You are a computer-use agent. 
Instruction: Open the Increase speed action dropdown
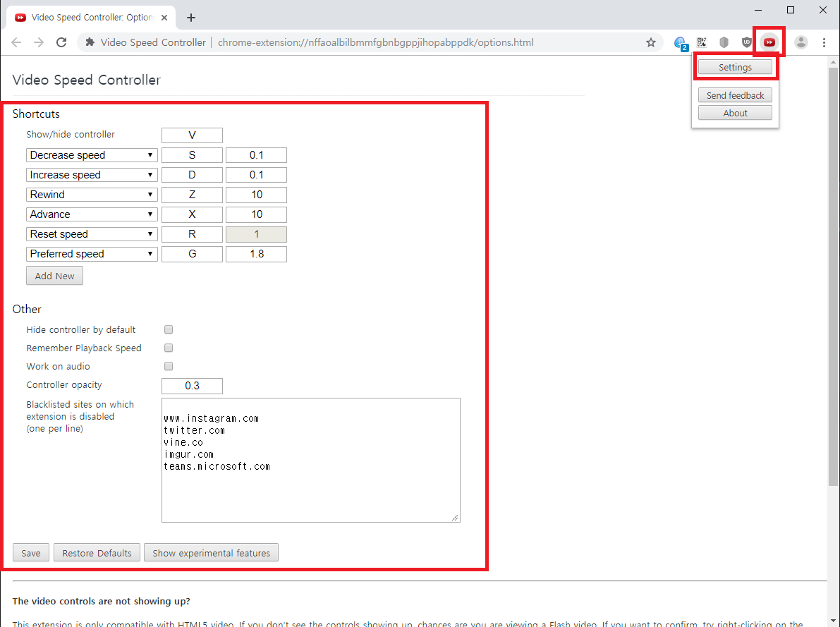(x=92, y=175)
